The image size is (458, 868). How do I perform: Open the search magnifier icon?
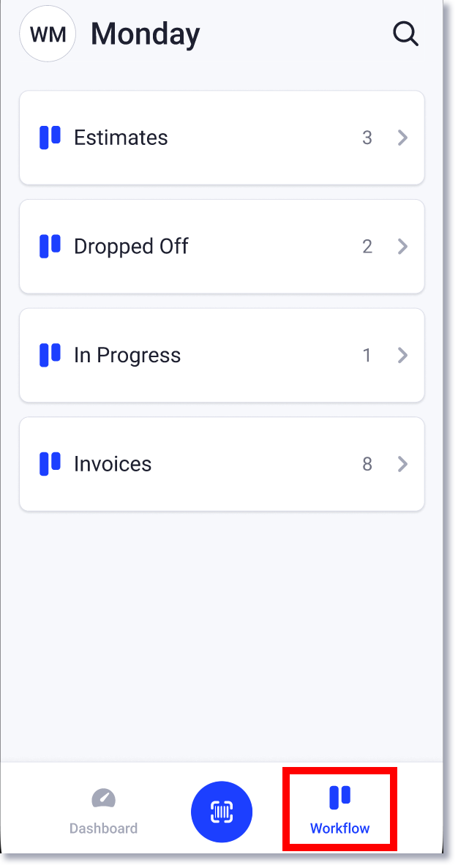(x=405, y=34)
